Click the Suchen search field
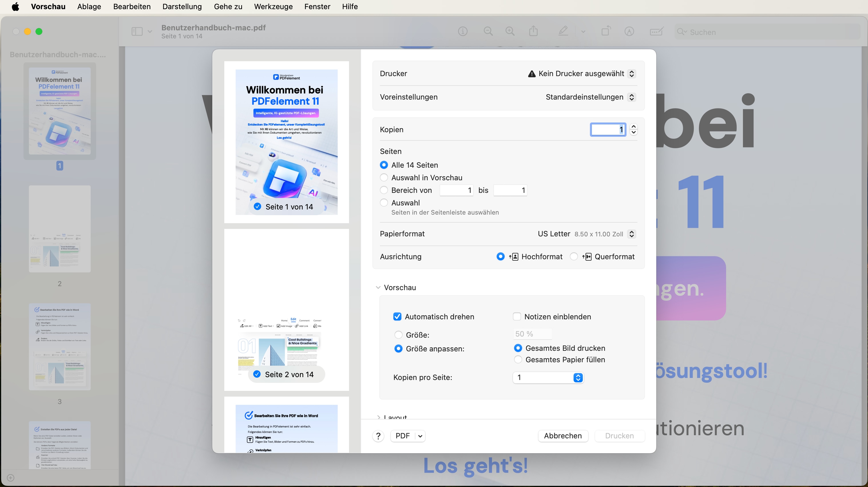Screen dimensions: 868x487 [x=767, y=32]
